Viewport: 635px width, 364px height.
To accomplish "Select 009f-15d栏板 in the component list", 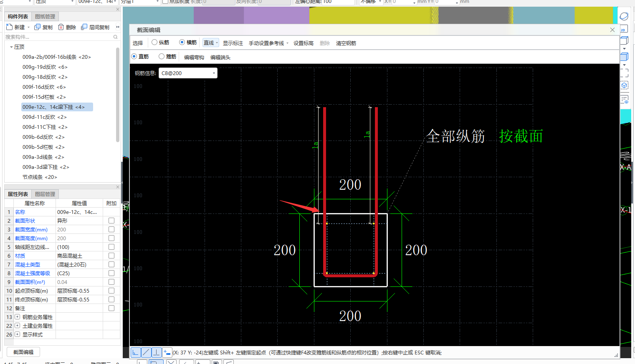I will (x=44, y=97).
